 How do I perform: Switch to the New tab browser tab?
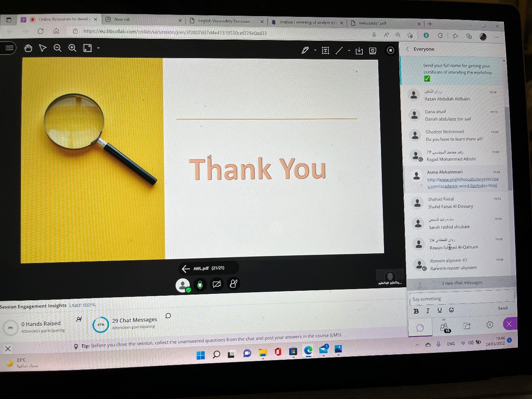[122, 19]
